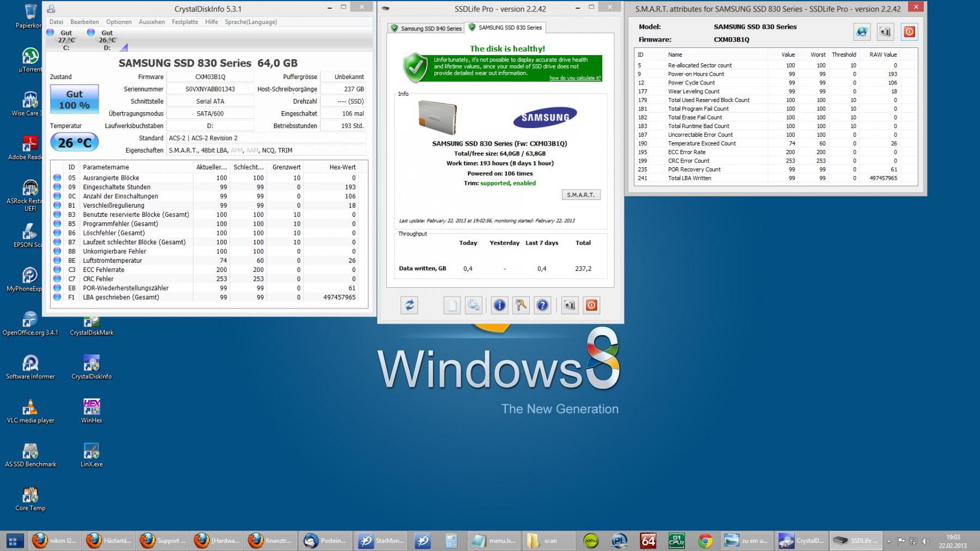Viewport: 980px width, 551px height.
Task: Open Software Informer desktop icon
Action: pyautogui.click(x=31, y=367)
